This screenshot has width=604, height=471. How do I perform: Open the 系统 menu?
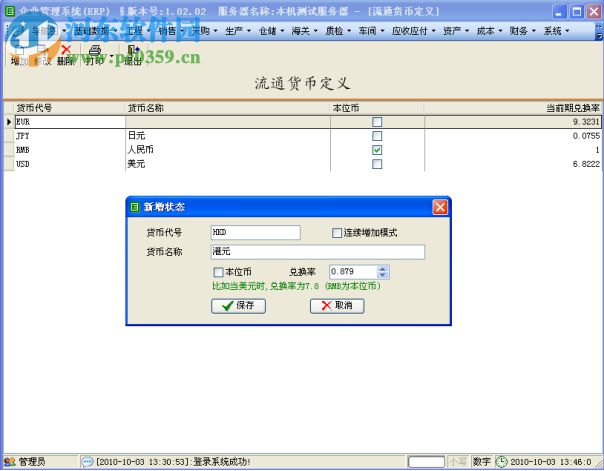pos(556,31)
